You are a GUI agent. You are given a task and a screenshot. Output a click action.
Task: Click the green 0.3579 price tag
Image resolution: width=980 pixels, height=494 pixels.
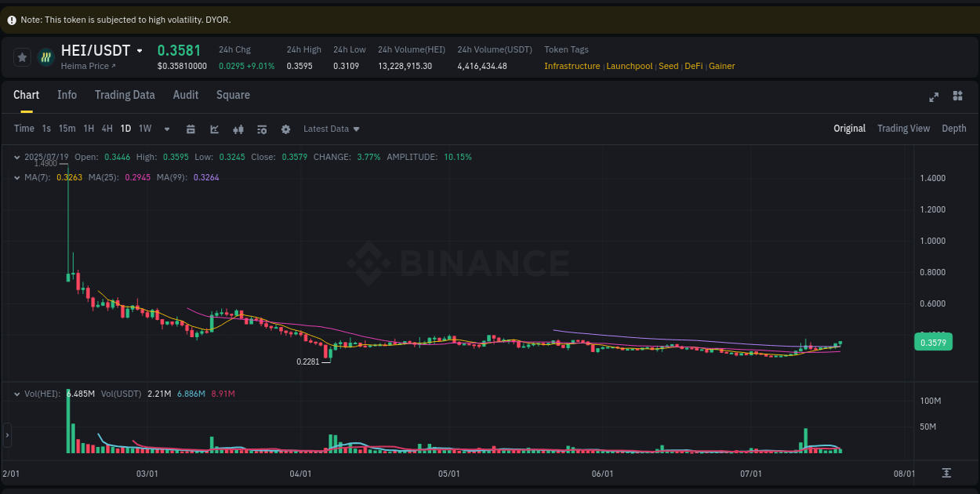pos(933,342)
